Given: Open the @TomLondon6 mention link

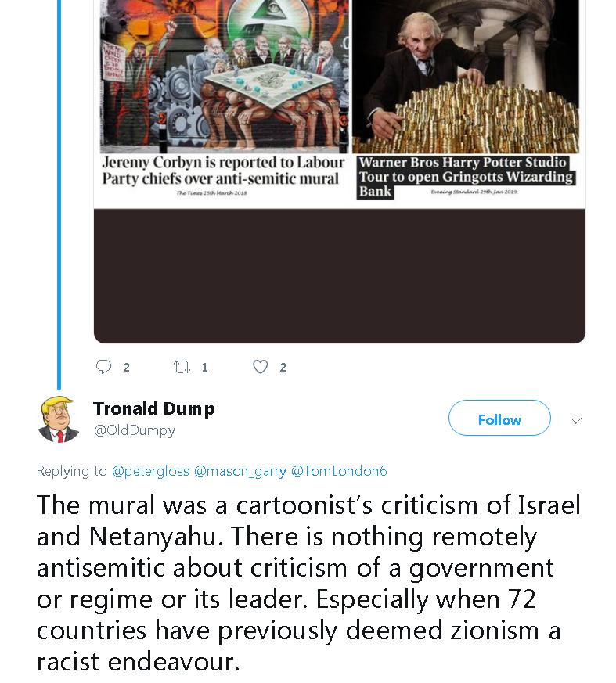Looking at the screenshot, I should pyautogui.click(x=339, y=471).
